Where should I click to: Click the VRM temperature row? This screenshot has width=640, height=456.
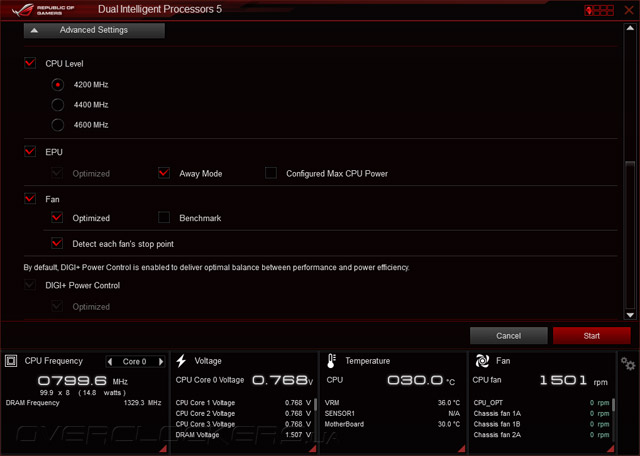click(x=392, y=403)
